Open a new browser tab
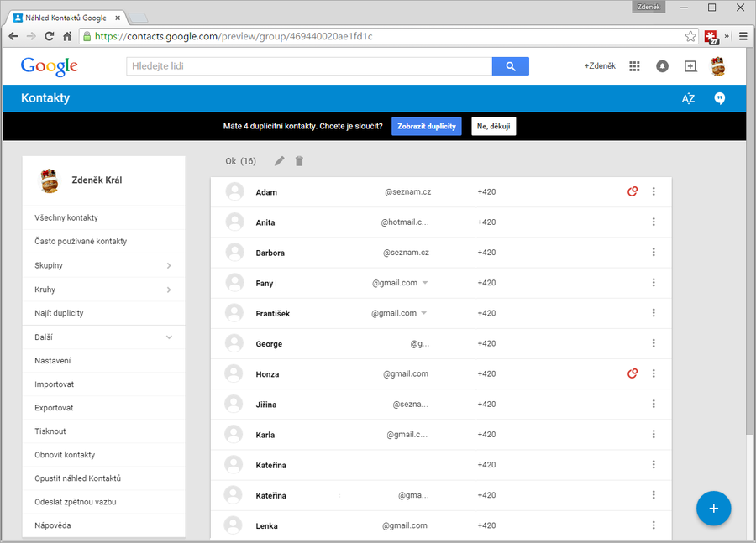Viewport: 756px width, 543px height. click(139, 18)
